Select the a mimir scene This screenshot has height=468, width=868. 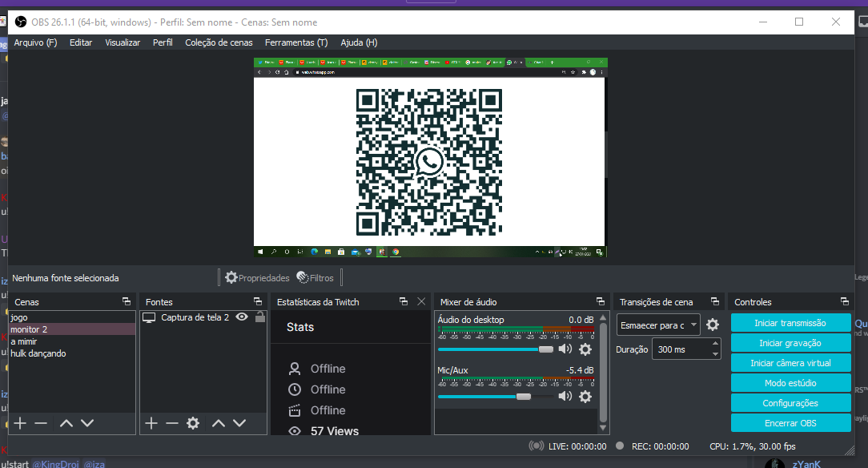click(x=72, y=341)
